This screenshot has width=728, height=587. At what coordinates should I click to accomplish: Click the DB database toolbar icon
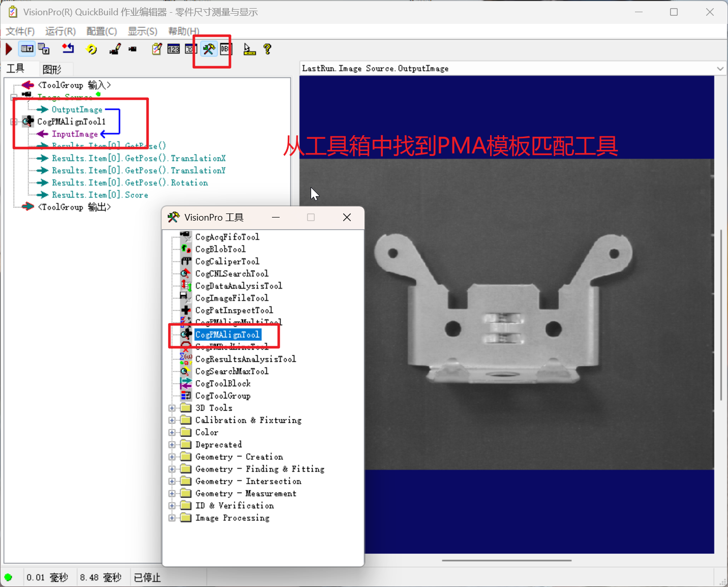pyautogui.click(x=226, y=49)
